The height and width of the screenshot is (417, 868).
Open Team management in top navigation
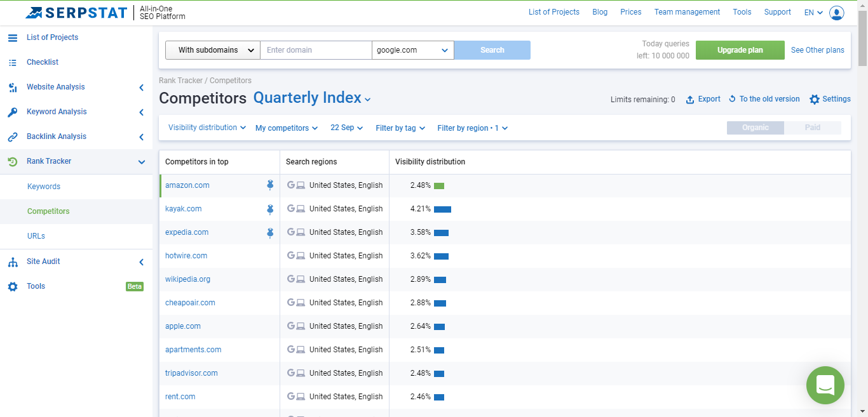click(x=687, y=12)
